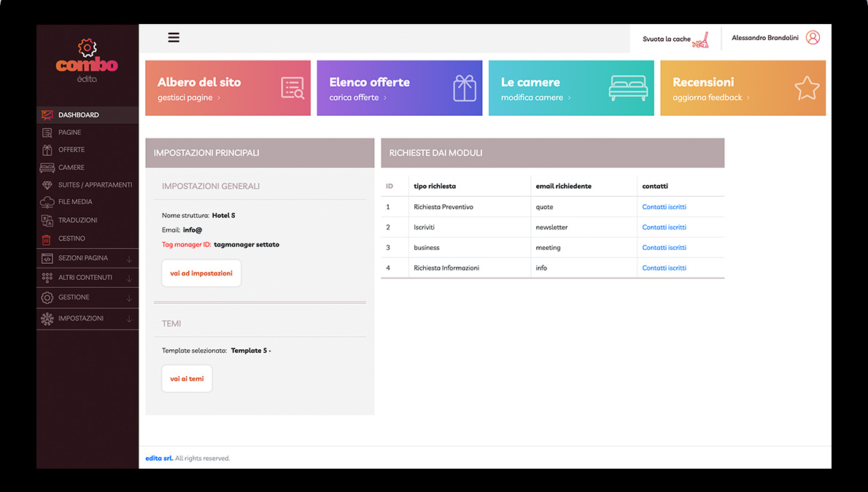Screen dimensions: 868x492
Task: Open the hamburger menu icon
Action: coord(174,38)
